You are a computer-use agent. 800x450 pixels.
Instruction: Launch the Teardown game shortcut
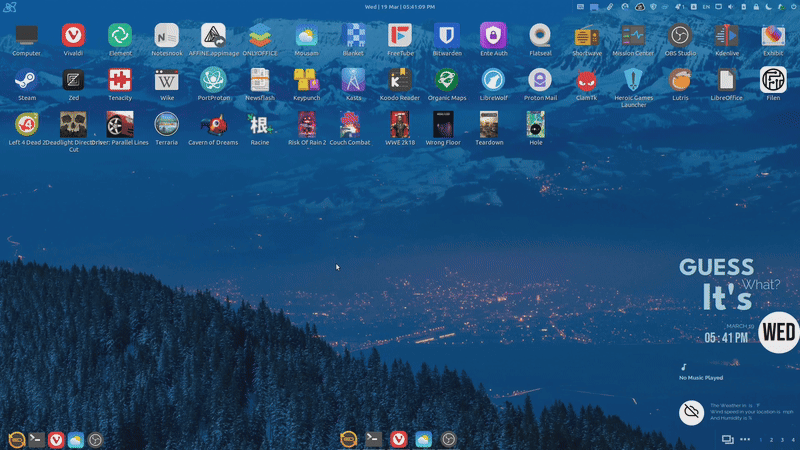pos(489,124)
